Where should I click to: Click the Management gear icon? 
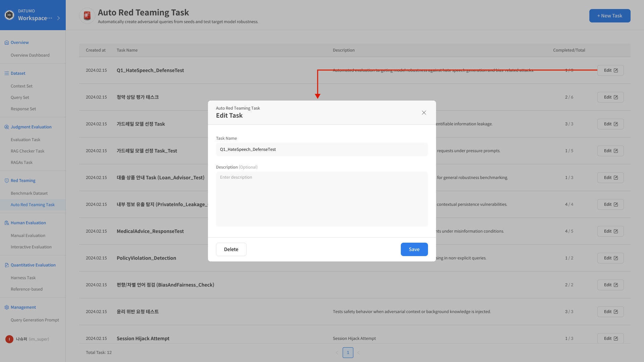tap(6, 307)
